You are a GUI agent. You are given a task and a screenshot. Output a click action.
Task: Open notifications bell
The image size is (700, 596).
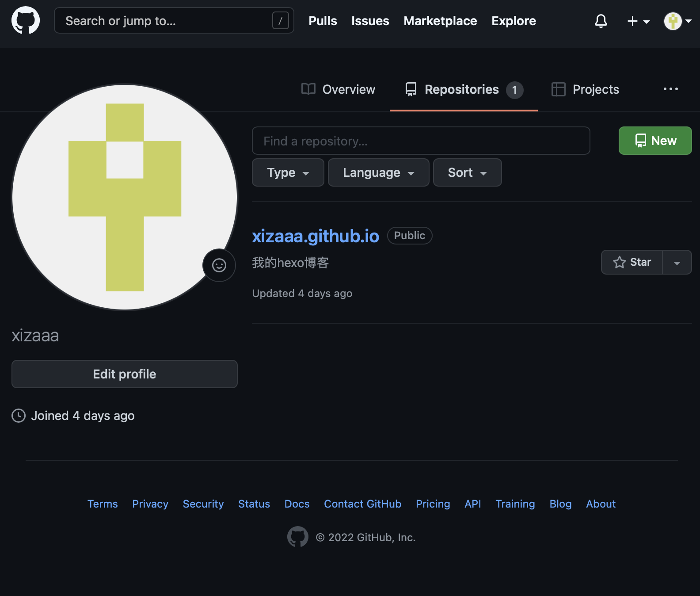pyautogui.click(x=601, y=21)
